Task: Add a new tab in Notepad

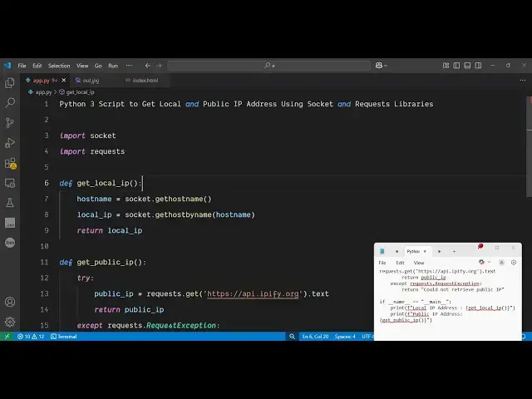Action: (454, 251)
